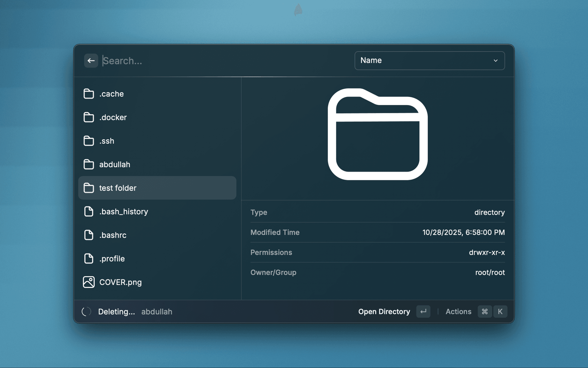Click the chevron on the sort selector
The height and width of the screenshot is (368, 588).
click(x=496, y=61)
